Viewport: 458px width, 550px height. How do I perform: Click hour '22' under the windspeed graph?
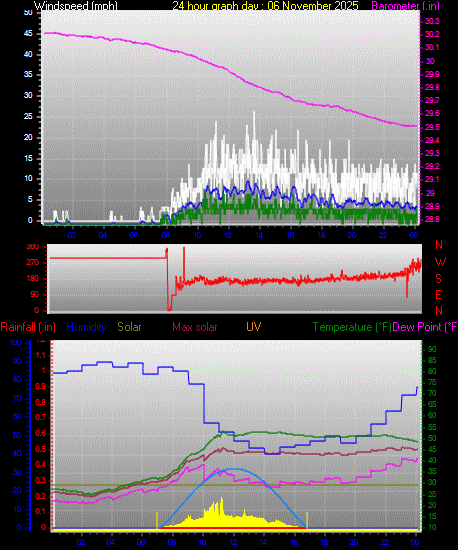coord(383,235)
